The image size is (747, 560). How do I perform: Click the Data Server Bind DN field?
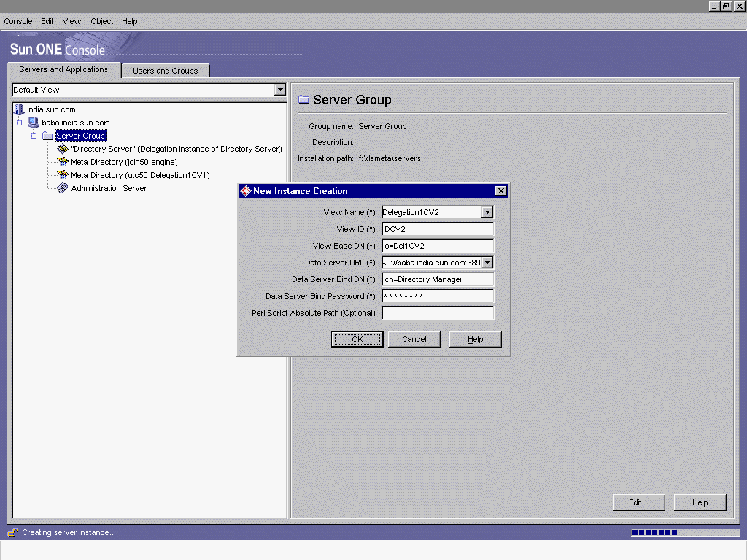point(438,279)
